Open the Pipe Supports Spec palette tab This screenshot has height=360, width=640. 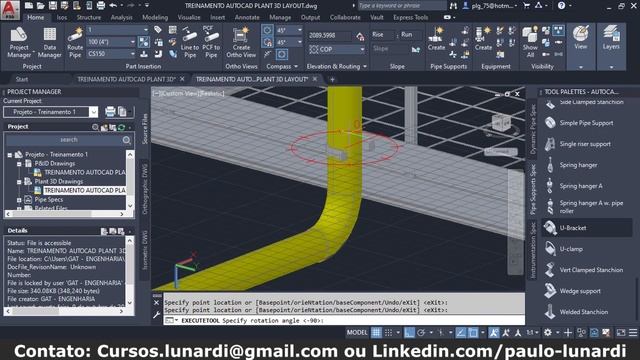click(533, 189)
